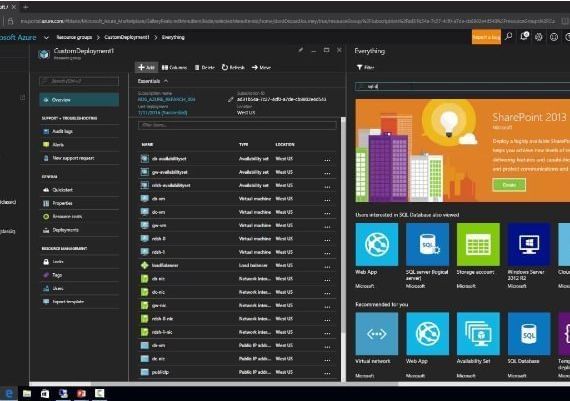Click the gw-availabilityset resource icon
The height and width of the screenshot is (401, 570).
[145, 172]
